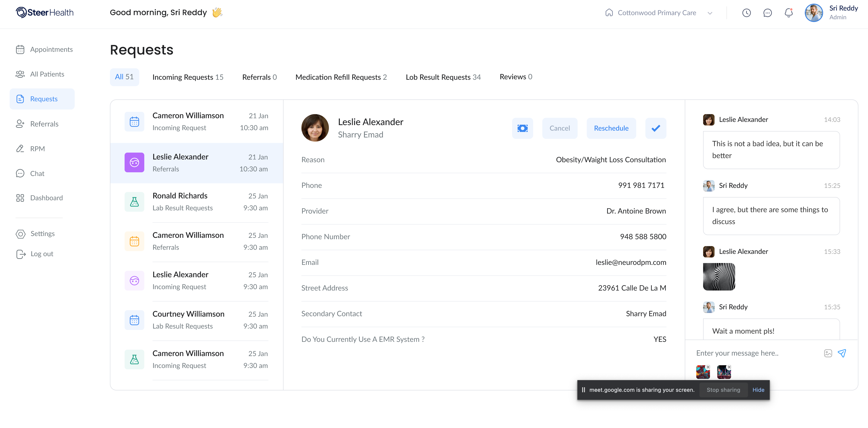Switch to Incoming Requests tab

point(188,77)
